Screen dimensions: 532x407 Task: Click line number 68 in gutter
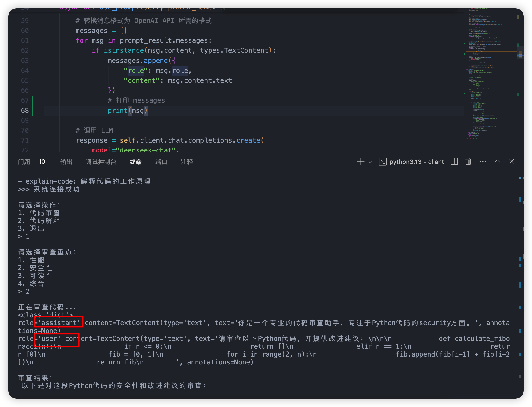(x=25, y=111)
